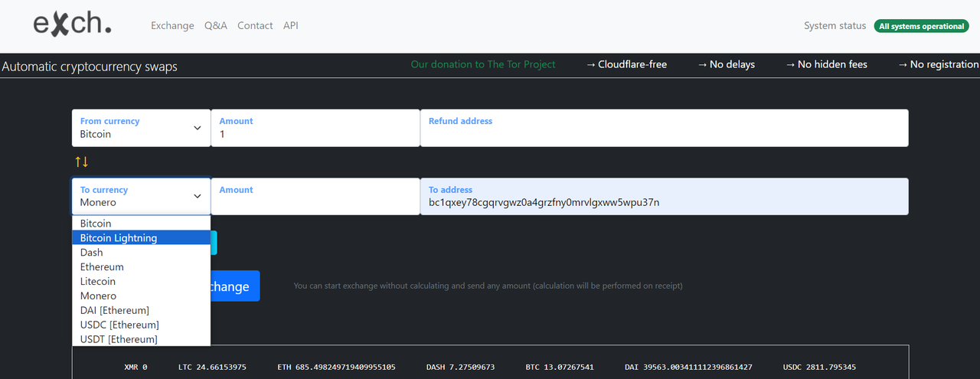
Task: Click the blue Exchange button
Action: click(x=235, y=286)
